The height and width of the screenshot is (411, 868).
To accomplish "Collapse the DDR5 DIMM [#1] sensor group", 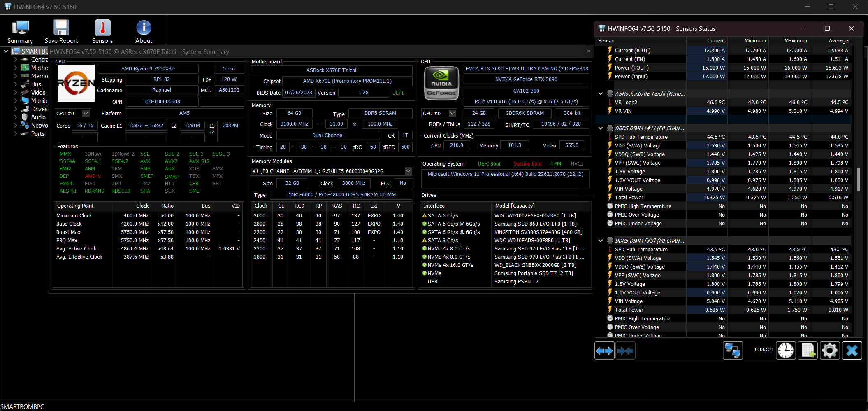I will pos(601,128).
